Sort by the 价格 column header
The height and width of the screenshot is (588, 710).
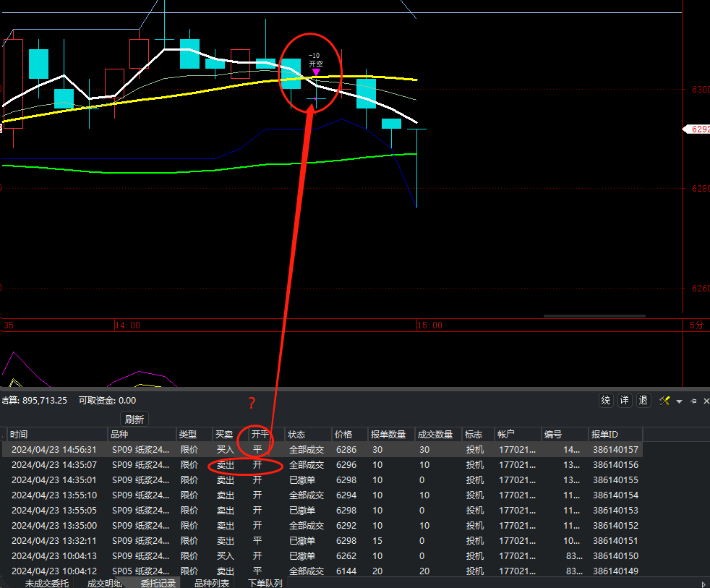(x=349, y=435)
